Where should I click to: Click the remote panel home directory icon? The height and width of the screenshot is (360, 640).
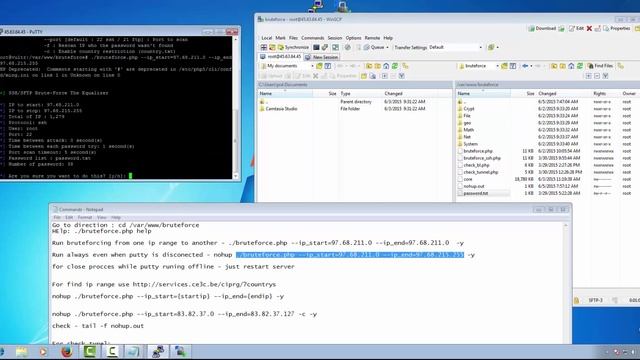pyautogui.click(x=571, y=66)
